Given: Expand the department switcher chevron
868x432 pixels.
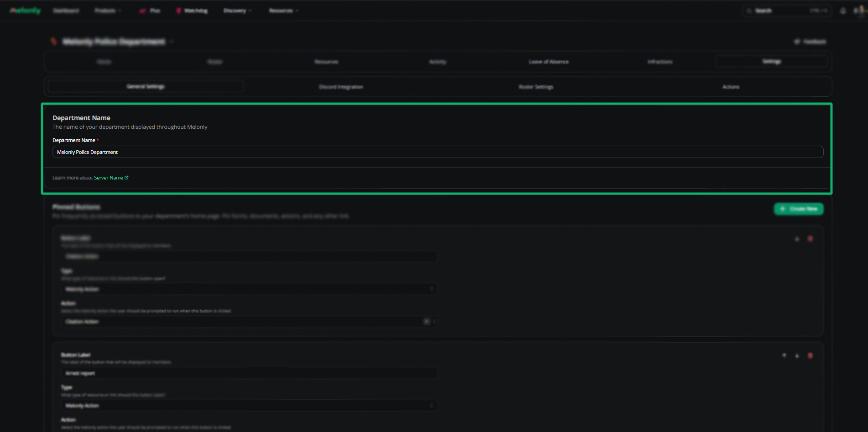Looking at the screenshot, I should tap(172, 42).
